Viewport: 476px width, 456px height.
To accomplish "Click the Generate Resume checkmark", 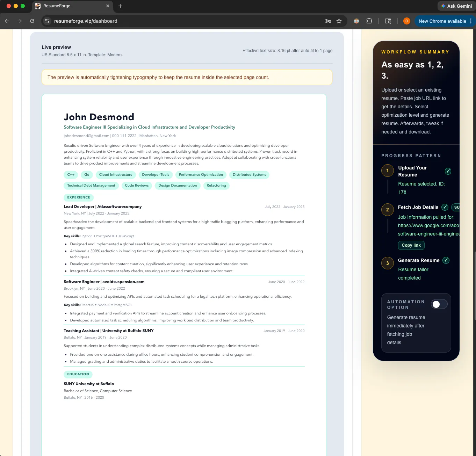I will [446, 260].
